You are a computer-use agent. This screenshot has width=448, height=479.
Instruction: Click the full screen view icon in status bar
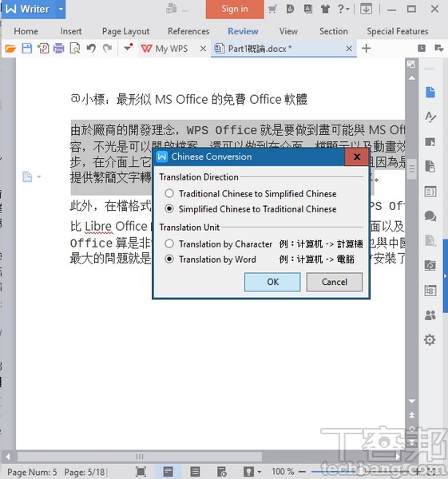(141, 471)
